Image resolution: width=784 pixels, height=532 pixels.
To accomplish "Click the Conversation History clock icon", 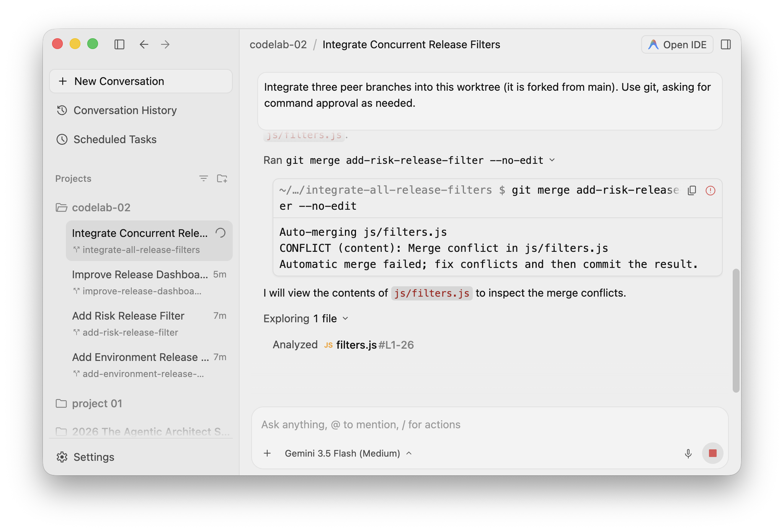I will [62, 110].
